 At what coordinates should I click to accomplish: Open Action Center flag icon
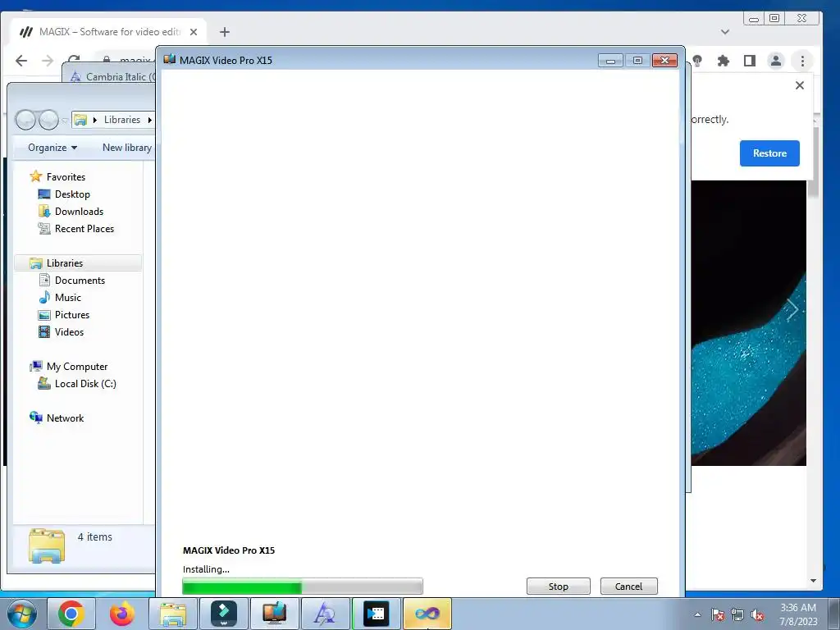[x=718, y=614]
